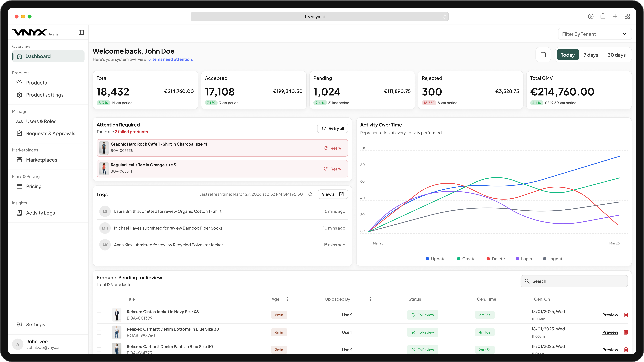Toggle Create series in chart legend

(x=466, y=259)
